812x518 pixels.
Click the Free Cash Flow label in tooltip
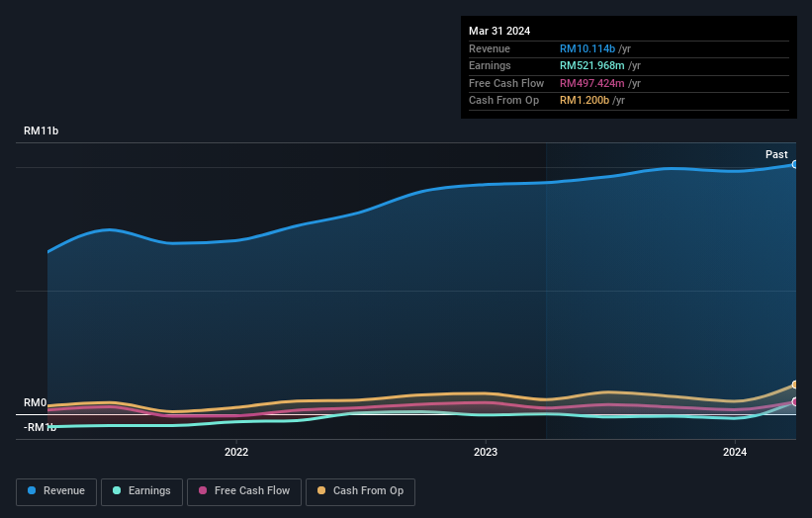tap(506, 83)
